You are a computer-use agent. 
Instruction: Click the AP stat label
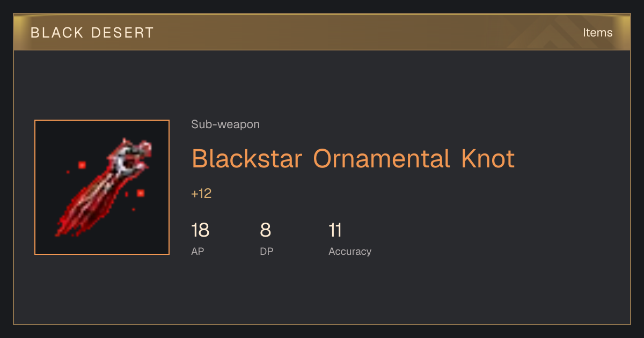(x=197, y=251)
